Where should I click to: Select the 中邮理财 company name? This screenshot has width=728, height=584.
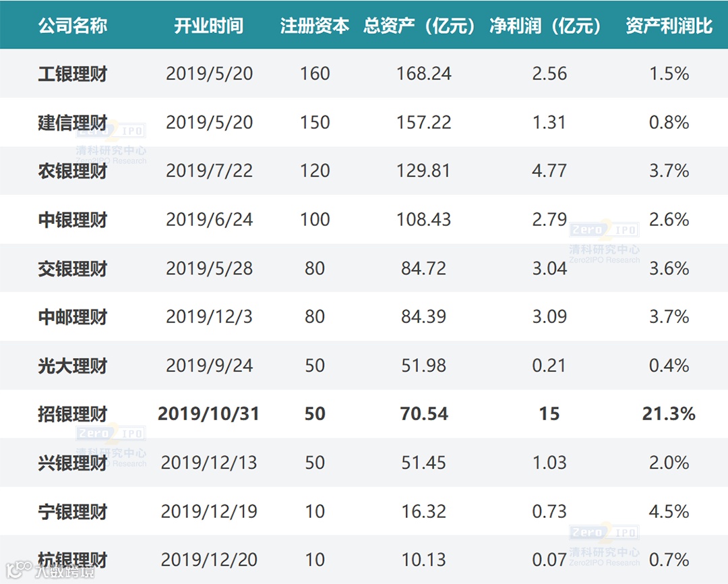(72, 317)
